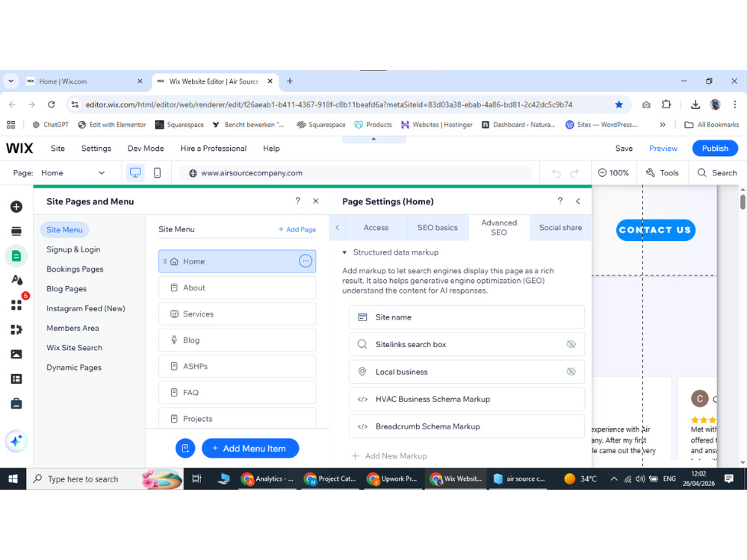Open the editor Search button
Viewport: 747px width, 560px height.
717,173
